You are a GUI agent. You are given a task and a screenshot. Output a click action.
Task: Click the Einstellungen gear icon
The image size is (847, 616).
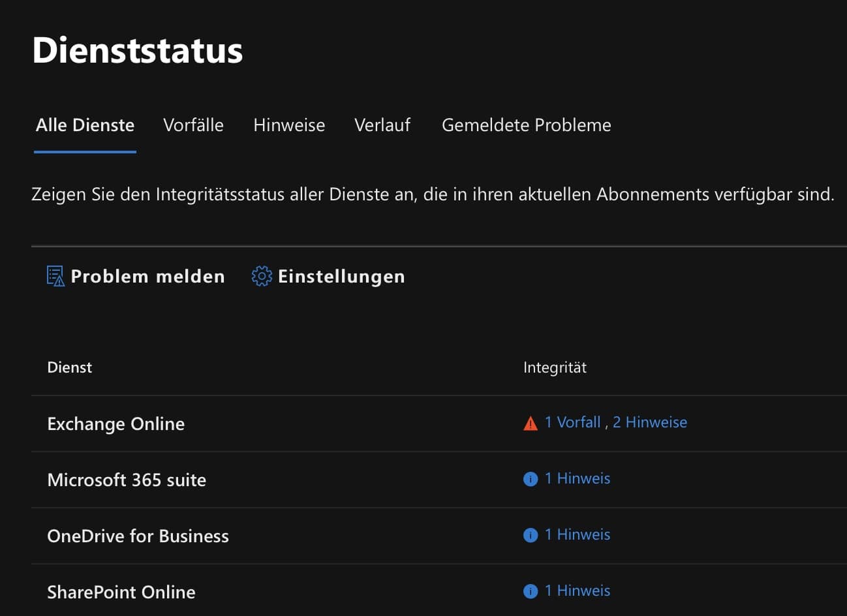(x=262, y=276)
